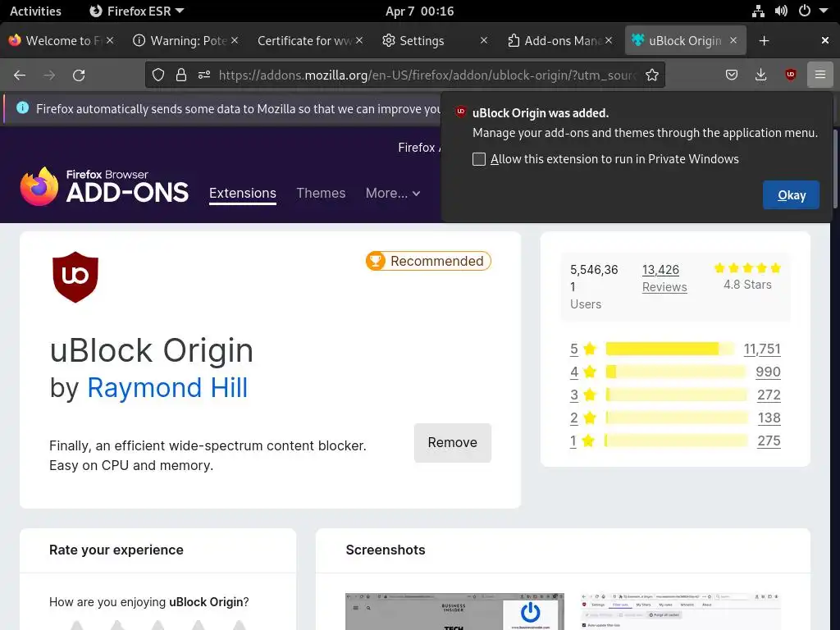Open the power system menu icon
Image resolution: width=840 pixels, height=630 pixels.
pos(805,11)
